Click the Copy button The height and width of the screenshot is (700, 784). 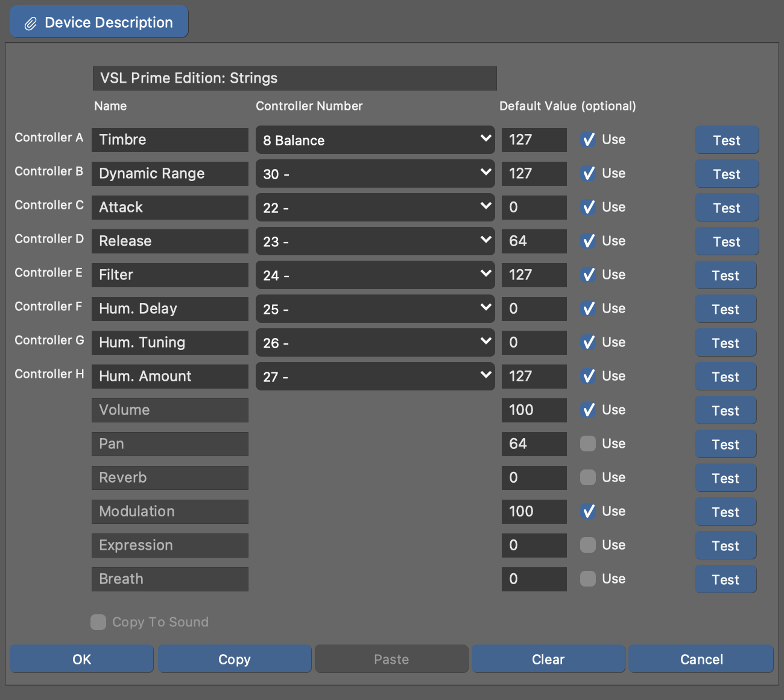tap(234, 659)
